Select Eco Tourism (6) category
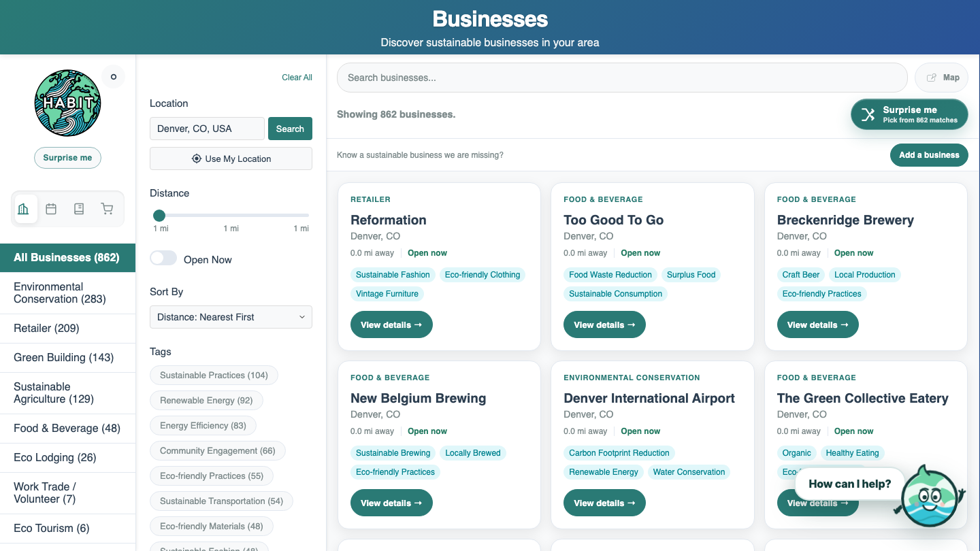 (67, 529)
